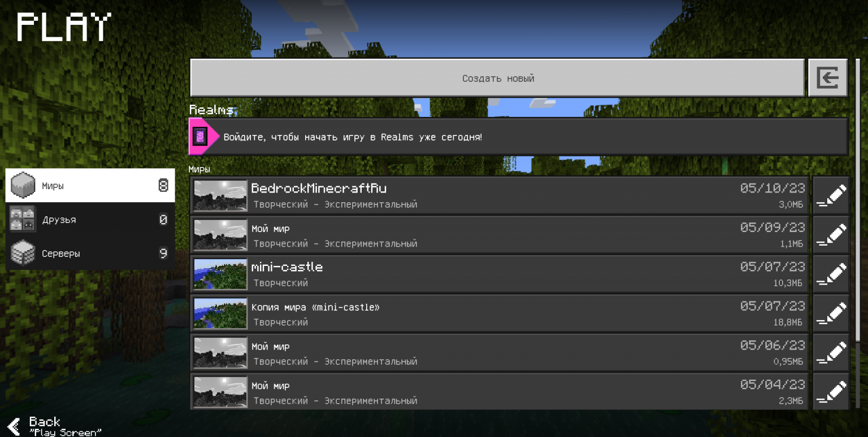Click the import world arrow icon

(x=828, y=78)
